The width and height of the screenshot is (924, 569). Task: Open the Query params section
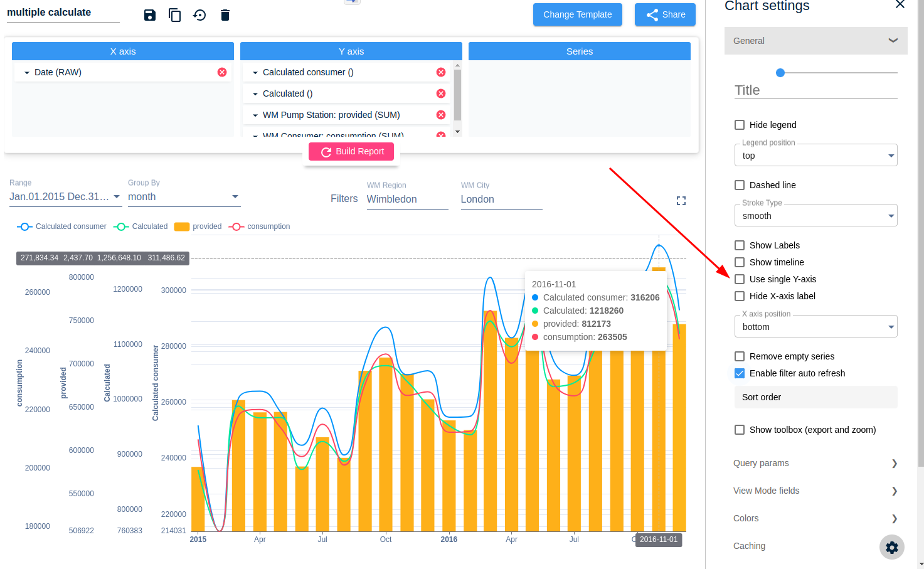tap(815, 463)
